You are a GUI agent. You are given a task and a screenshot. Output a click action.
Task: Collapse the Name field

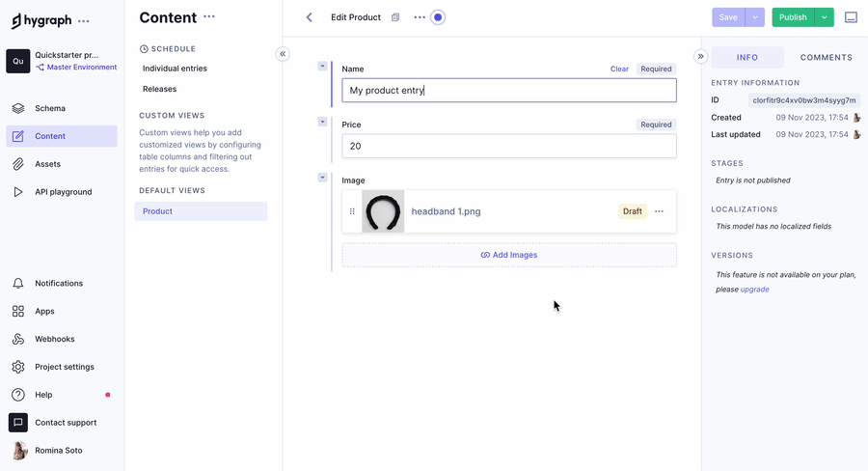tap(322, 67)
